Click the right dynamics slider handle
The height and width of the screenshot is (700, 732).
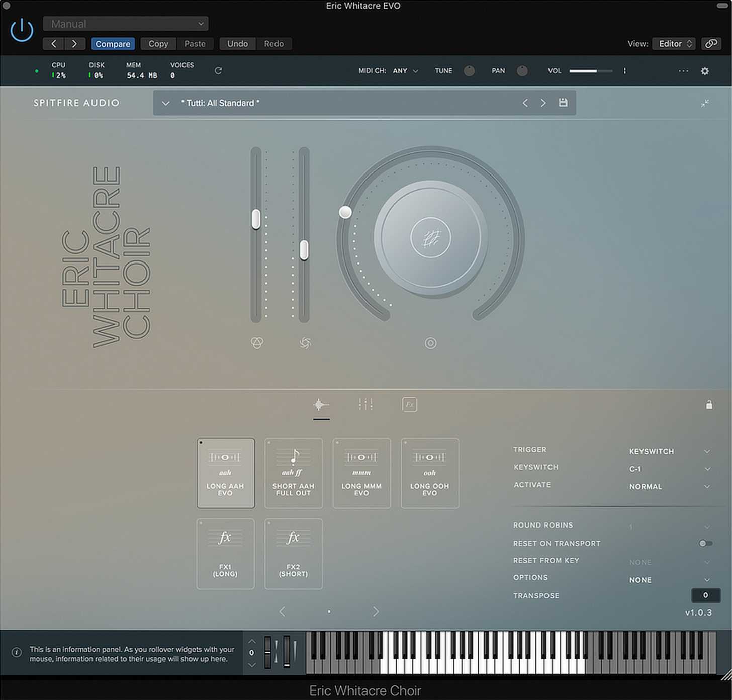[x=304, y=250]
